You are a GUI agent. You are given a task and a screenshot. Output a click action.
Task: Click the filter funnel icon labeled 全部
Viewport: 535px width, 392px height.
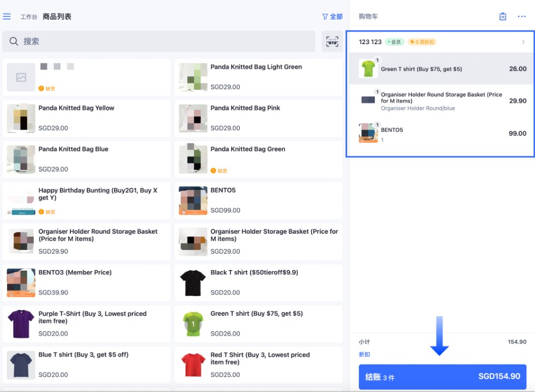pyautogui.click(x=332, y=16)
